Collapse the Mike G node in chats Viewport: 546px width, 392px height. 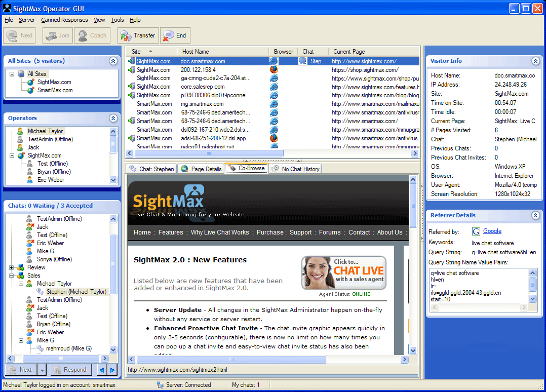(21, 340)
